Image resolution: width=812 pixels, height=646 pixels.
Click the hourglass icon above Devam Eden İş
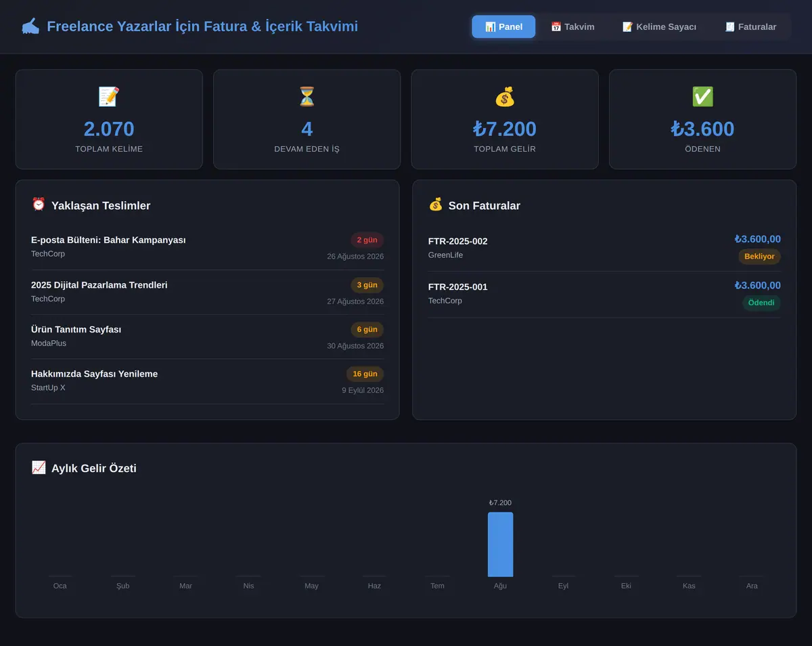click(x=307, y=97)
